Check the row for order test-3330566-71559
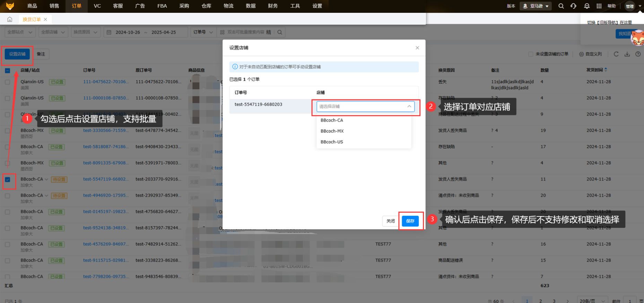This screenshot has width=644, height=303. 8,131
